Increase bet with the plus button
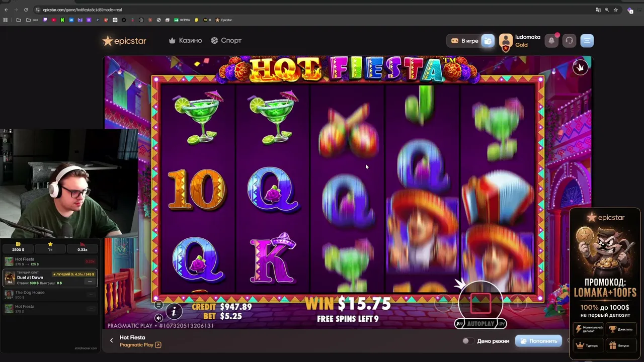Image resolution: width=644 pixels, height=362 pixels. pyautogui.click(x=517, y=303)
